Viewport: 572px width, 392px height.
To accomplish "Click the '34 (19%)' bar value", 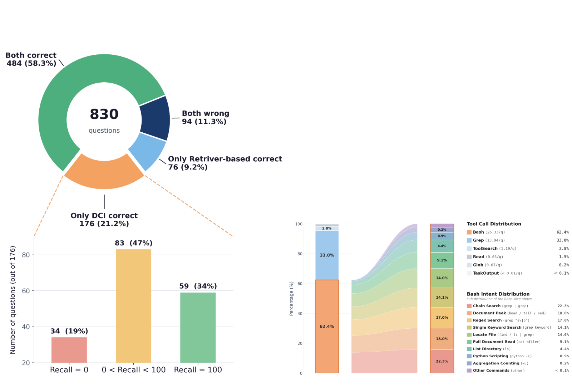I will (69, 331).
